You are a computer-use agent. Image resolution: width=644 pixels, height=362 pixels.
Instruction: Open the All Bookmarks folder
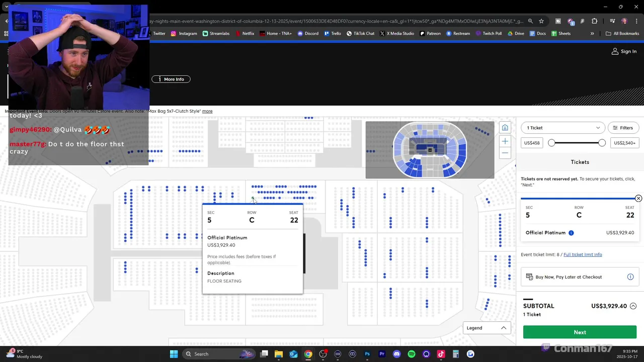(x=622, y=34)
